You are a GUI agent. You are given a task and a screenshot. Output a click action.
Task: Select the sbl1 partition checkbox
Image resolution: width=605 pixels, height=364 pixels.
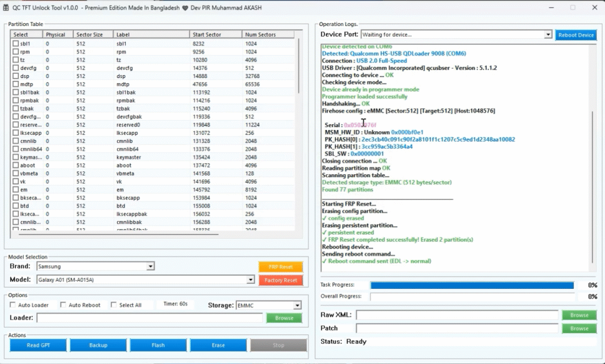click(15, 43)
